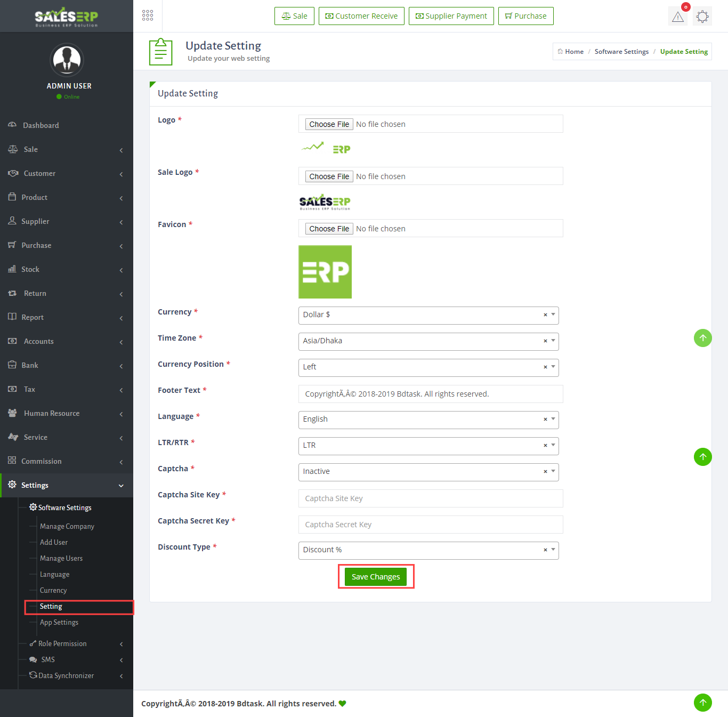Click the nine-dot grid menu icon

click(x=148, y=15)
